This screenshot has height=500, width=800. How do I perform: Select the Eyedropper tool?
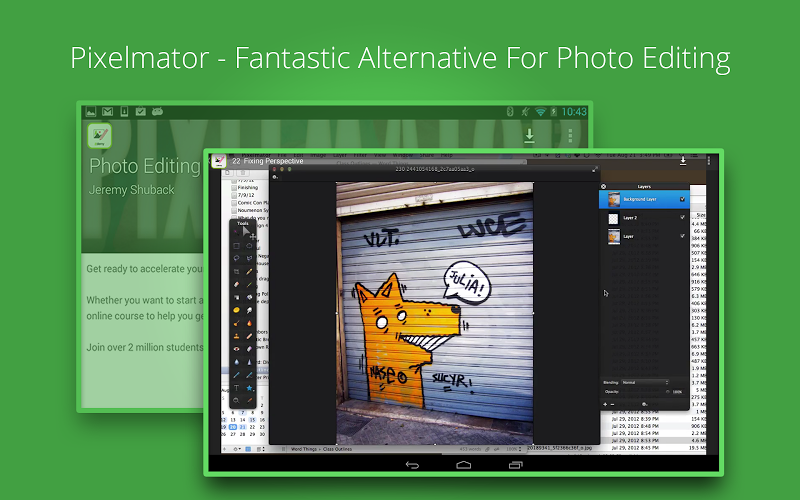tap(249, 401)
